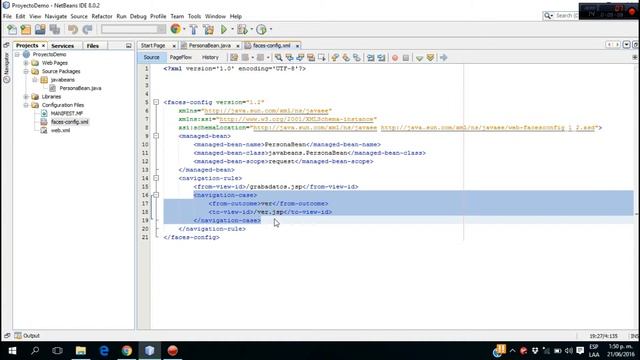The image size is (640, 360).
Task: Click Shift Line Right icon
Action: click(381, 58)
